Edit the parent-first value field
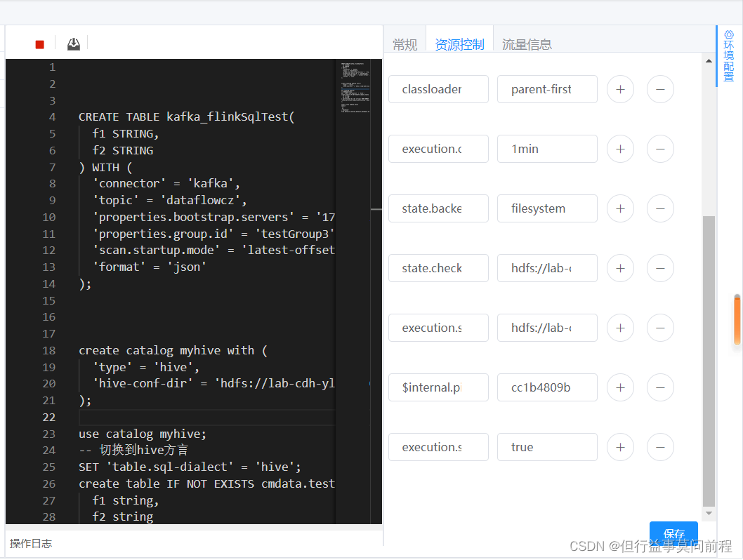 tap(547, 89)
